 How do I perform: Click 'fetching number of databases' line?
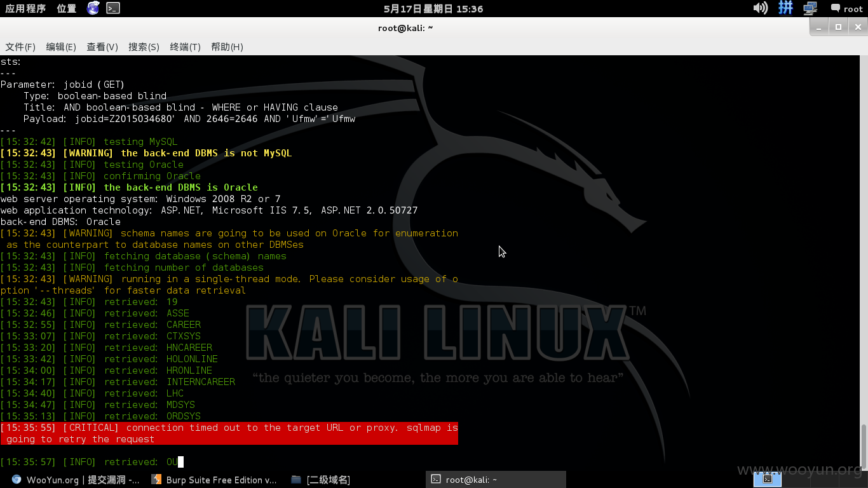pos(132,268)
